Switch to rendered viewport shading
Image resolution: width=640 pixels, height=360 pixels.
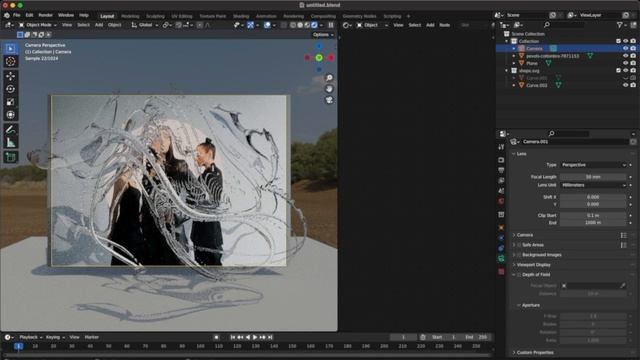[314, 25]
